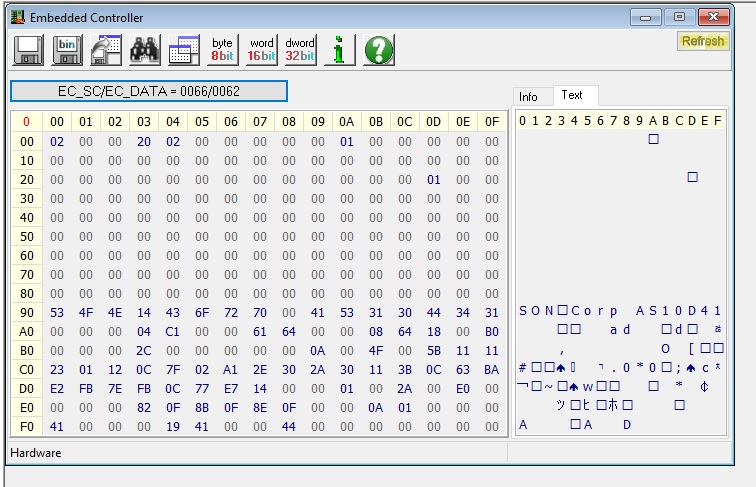
Task: Switch to the Info tab
Action: (528, 97)
